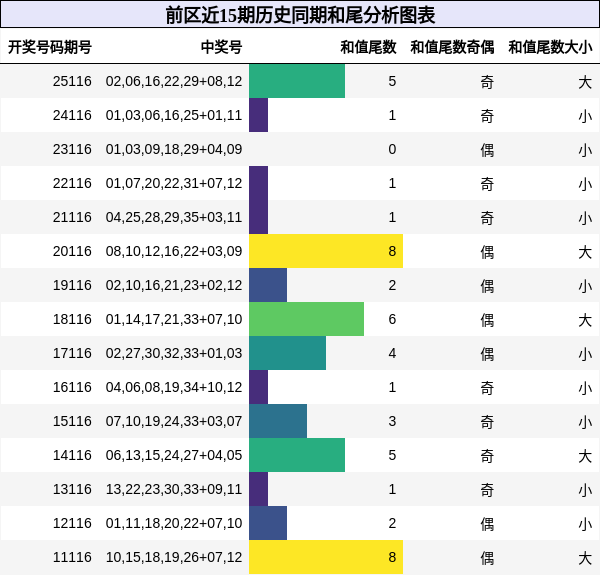The width and height of the screenshot is (600, 575).
Task: Select winning numbers 02,27,30,32,33+01,03
Action: 174,353
